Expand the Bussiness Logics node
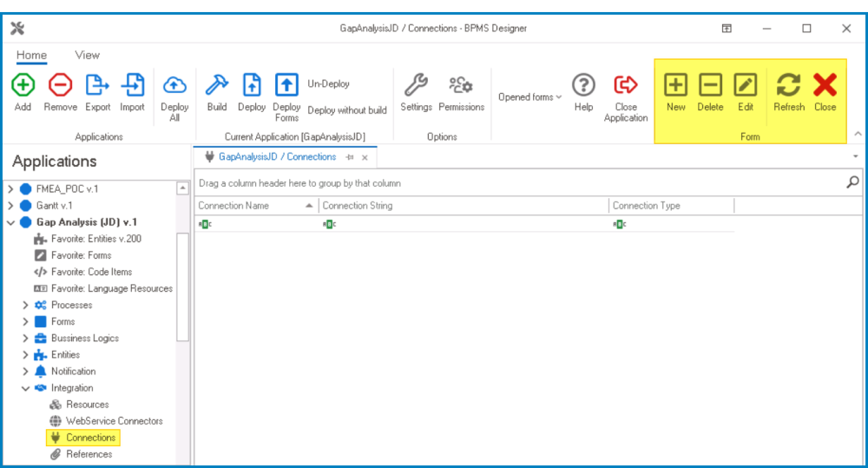Viewport: 868px width, 468px height. point(25,339)
